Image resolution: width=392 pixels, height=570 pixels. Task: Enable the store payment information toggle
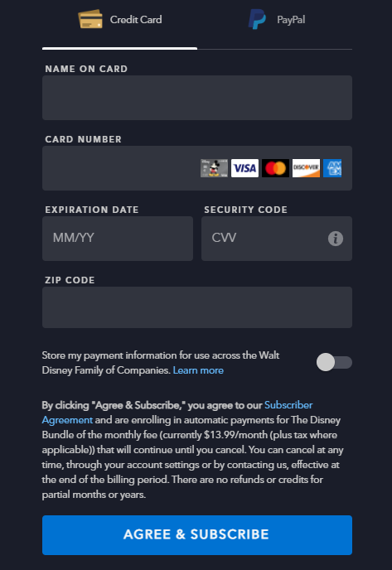334,362
